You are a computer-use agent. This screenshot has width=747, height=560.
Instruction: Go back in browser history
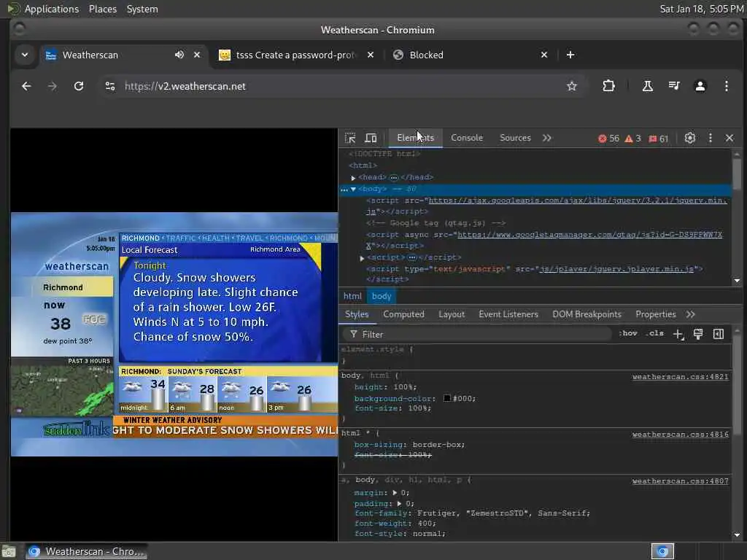(x=26, y=86)
